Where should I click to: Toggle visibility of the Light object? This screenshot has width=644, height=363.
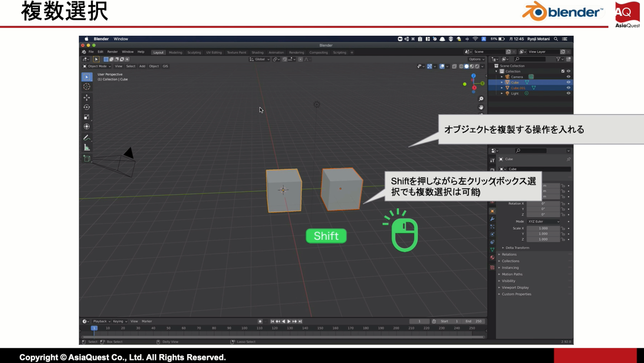(568, 93)
